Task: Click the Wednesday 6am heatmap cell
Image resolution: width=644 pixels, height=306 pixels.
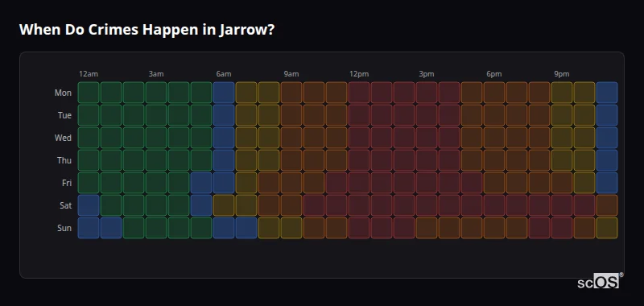Action: (x=224, y=138)
